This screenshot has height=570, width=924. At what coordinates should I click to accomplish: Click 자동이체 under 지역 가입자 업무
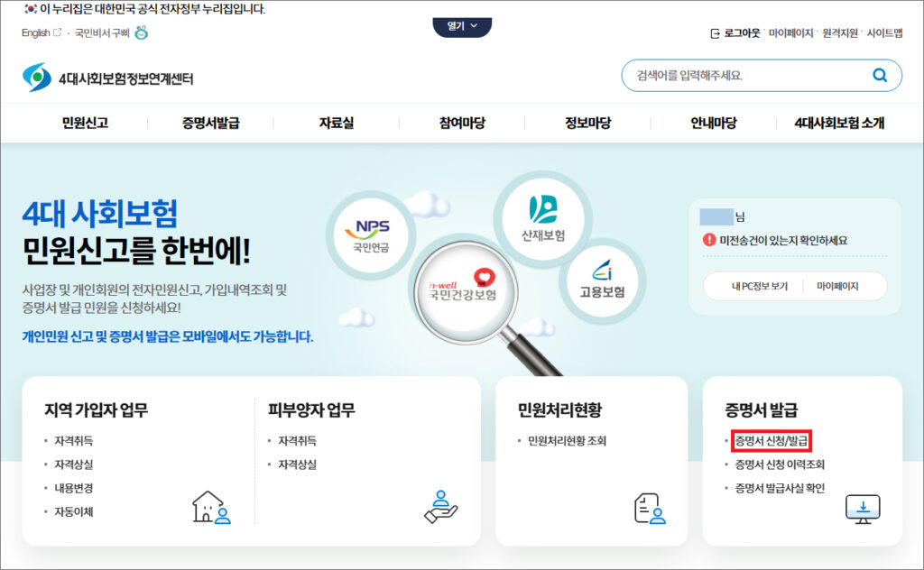(73, 511)
